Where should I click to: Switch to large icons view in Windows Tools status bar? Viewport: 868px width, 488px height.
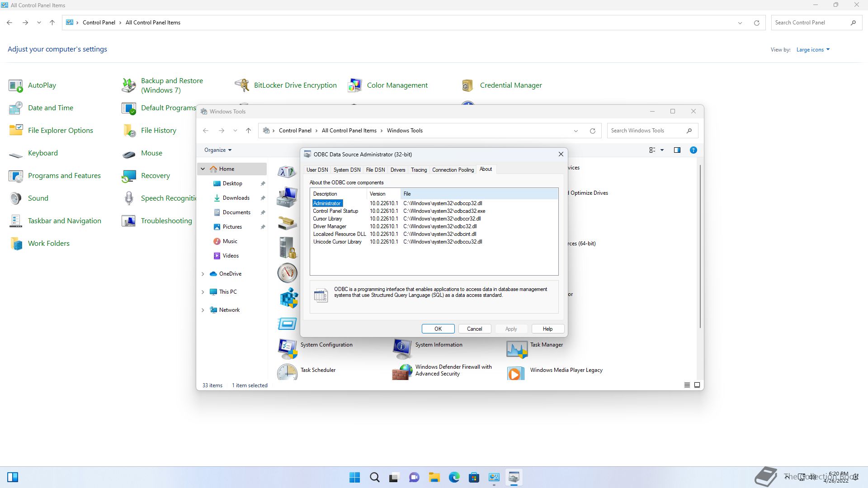(697, 385)
